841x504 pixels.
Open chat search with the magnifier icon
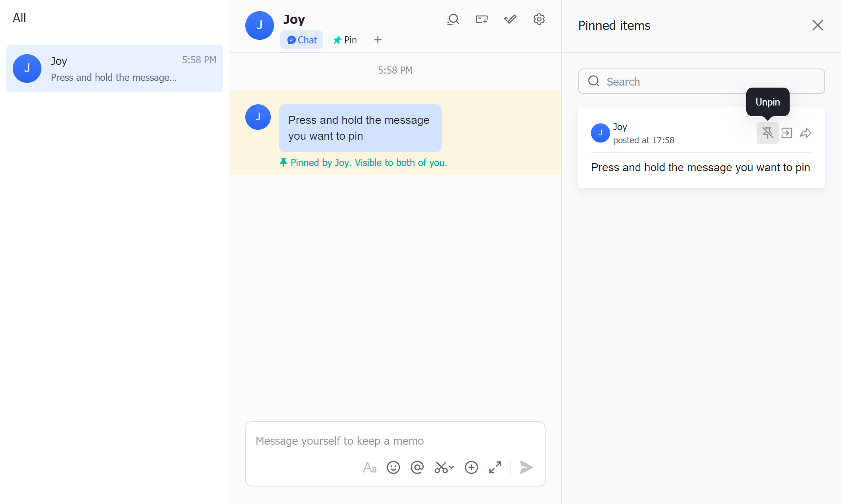pos(453,19)
